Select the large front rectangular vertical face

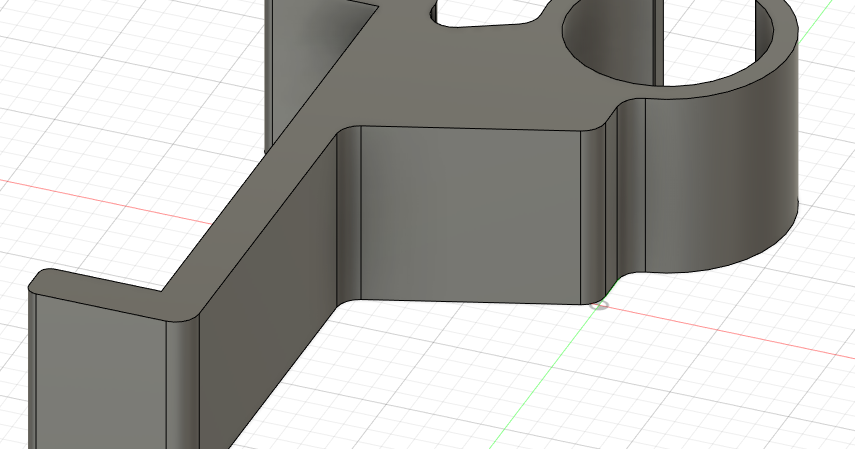[x=471, y=214]
